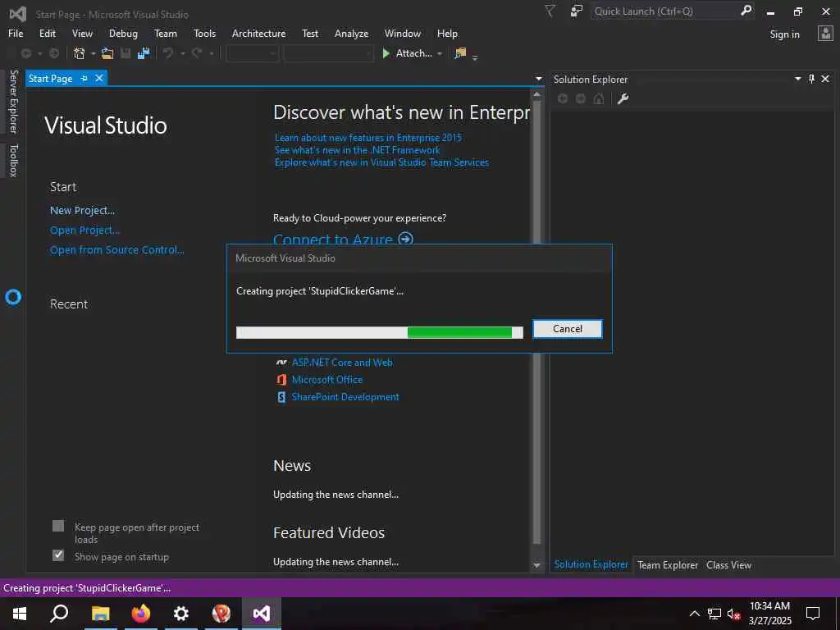Open Solution Explorer window position dropdown

tap(797, 80)
